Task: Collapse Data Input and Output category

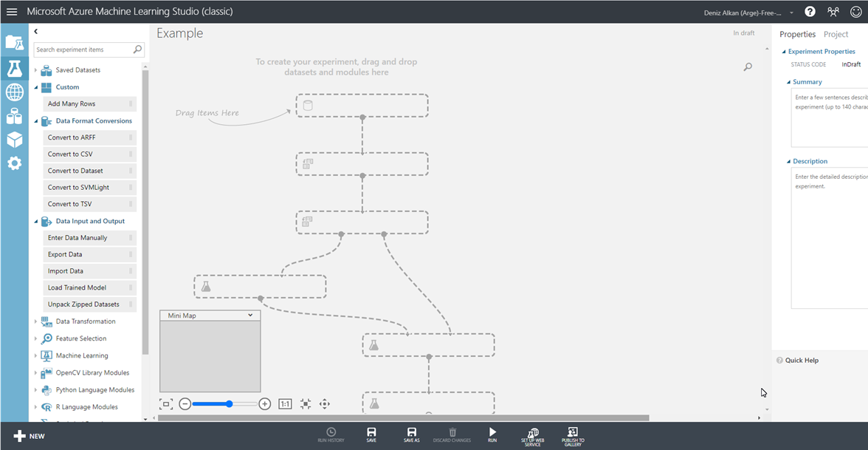Action: tap(36, 221)
